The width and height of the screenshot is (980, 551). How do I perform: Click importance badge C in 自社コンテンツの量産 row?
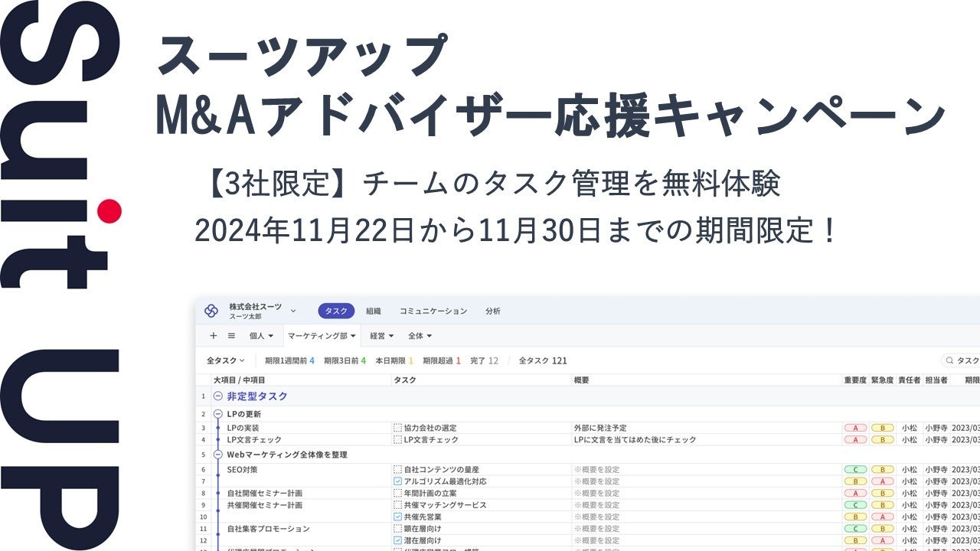click(x=854, y=470)
